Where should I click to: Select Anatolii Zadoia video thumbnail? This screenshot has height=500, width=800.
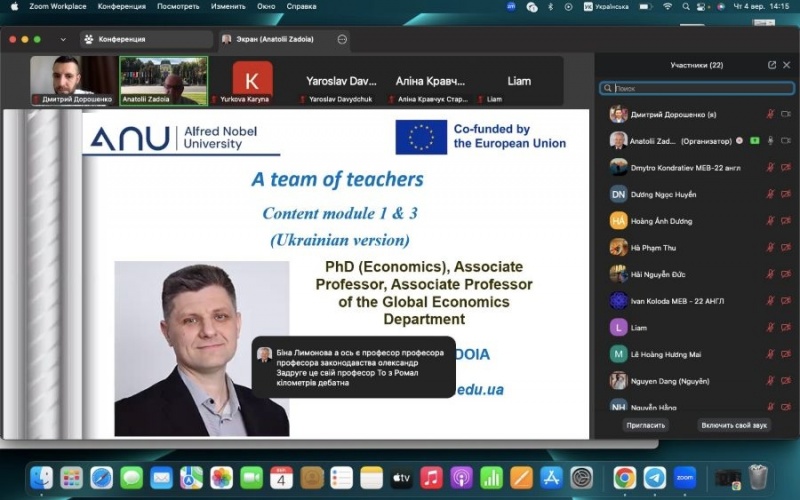(164, 81)
